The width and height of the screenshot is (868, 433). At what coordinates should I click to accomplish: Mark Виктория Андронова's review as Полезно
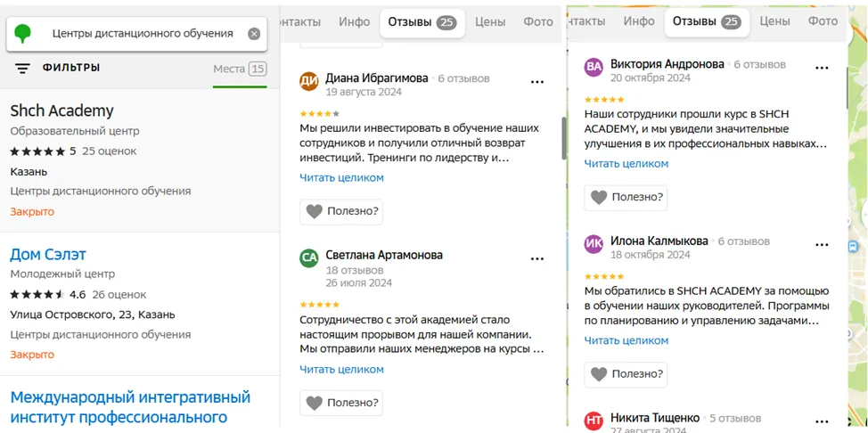point(626,197)
